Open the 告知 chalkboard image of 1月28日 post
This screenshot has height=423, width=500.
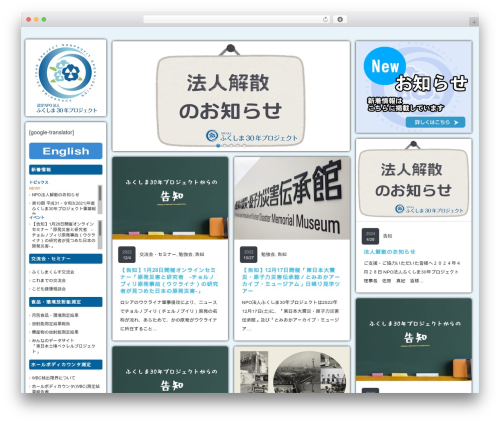(170, 198)
